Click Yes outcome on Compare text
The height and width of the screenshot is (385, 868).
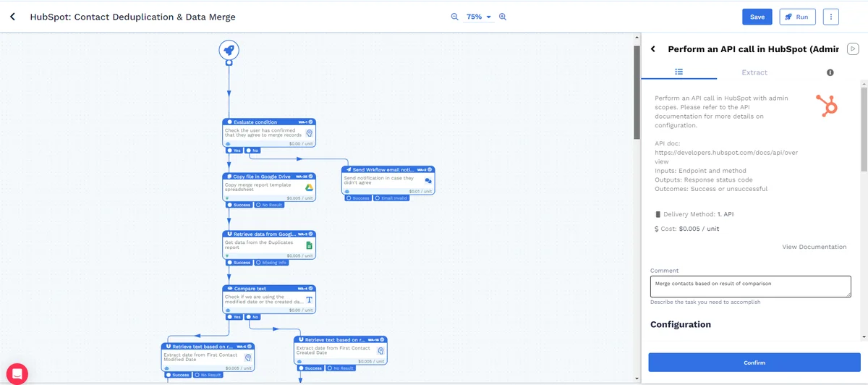[x=234, y=317]
